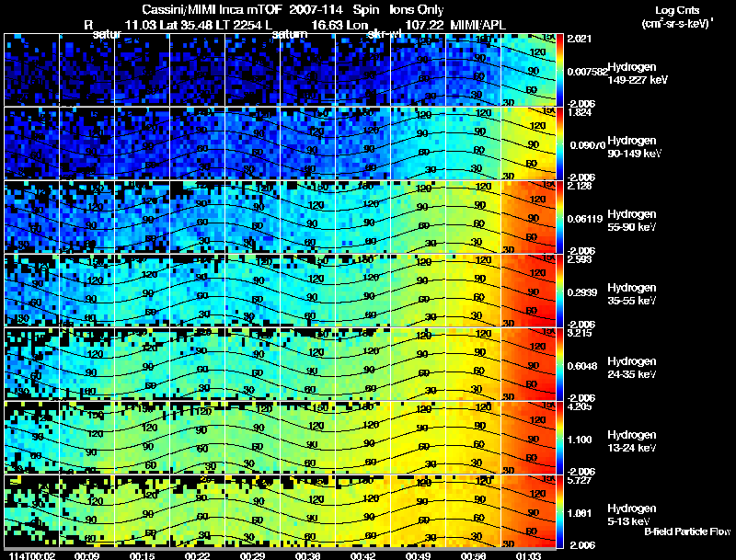Click the Hydrogen 149-227 keV color bar

[559, 70]
